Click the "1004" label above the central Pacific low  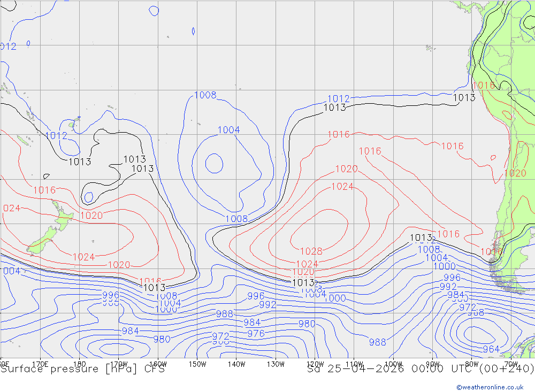pyautogui.click(x=228, y=130)
